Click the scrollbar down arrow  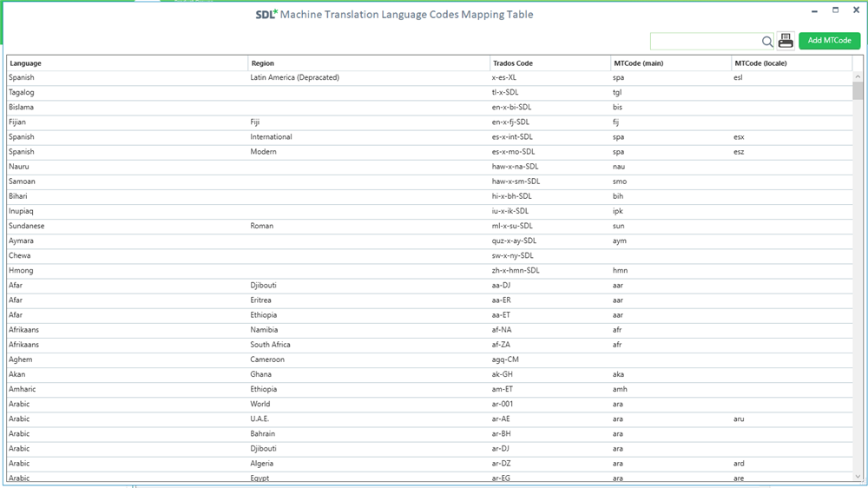pyautogui.click(x=858, y=476)
